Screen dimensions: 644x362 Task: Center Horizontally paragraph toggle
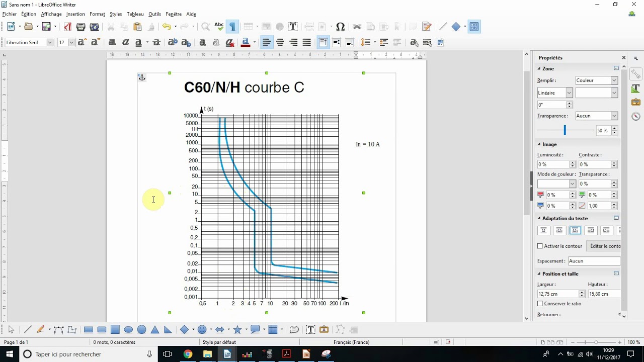pyautogui.click(x=280, y=43)
